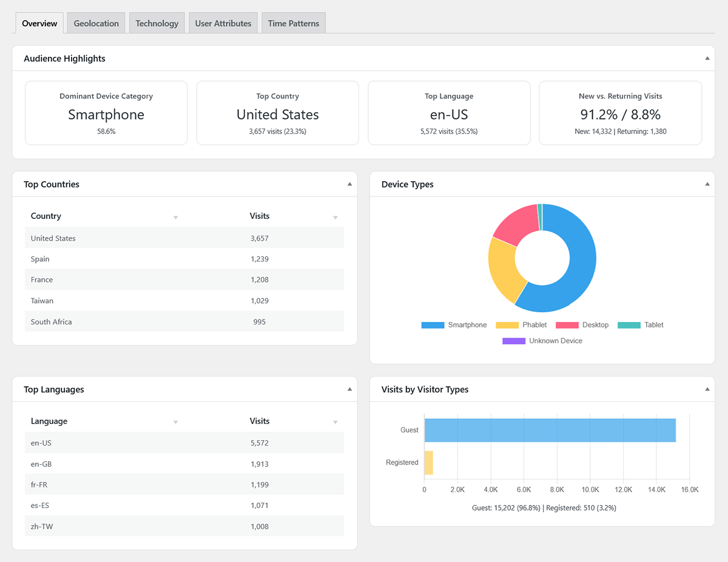Image resolution: width=728 pixels, height=562 pixels.
Task: Click the yellow Phablet color swatch
Action: [508, 325]
